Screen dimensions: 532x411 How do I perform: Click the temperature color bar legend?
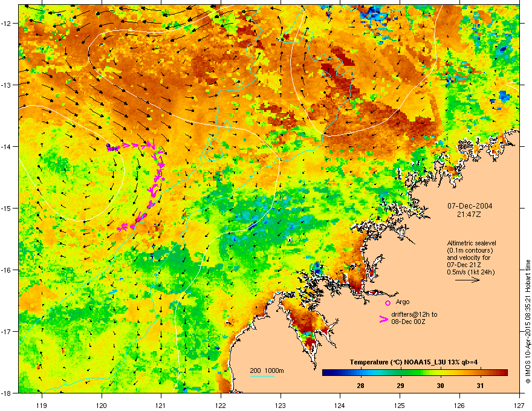click(x=415, y=373)
